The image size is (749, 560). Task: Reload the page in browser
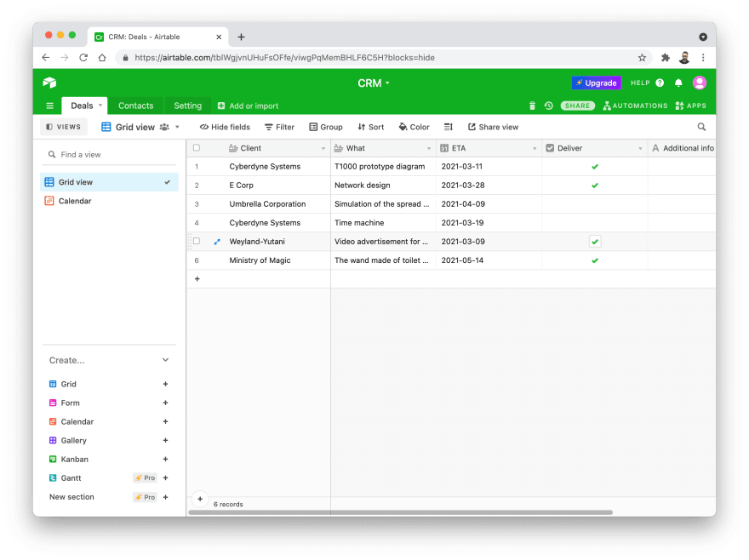[x=83, y=57]
